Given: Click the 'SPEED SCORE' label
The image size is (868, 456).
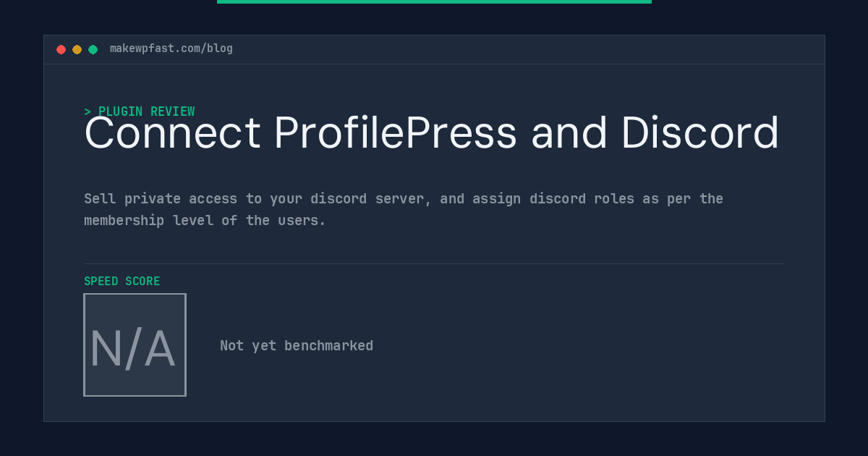Looking at the screenshot, I should point(122,281).
